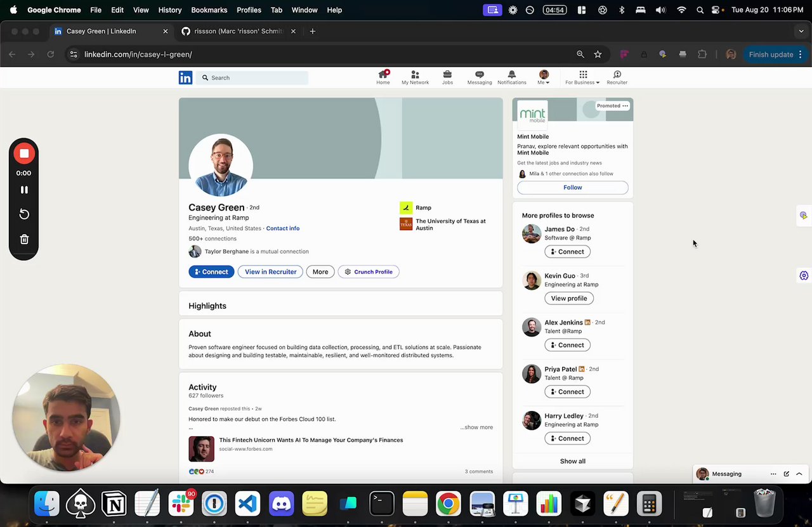Follow Mint Mobile

pos(573,187)
